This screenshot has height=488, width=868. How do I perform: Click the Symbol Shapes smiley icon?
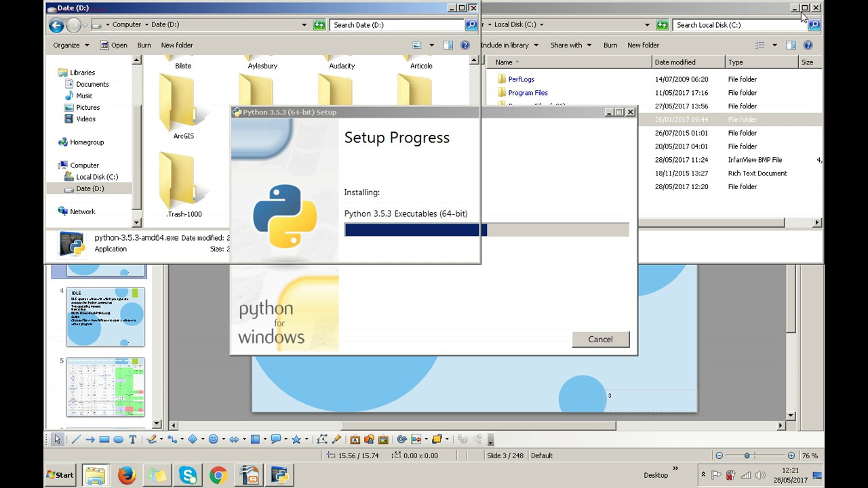214,439
